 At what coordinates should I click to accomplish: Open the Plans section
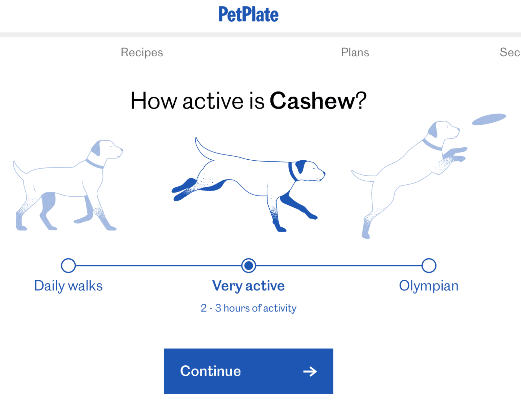click(x=355, y=52)
